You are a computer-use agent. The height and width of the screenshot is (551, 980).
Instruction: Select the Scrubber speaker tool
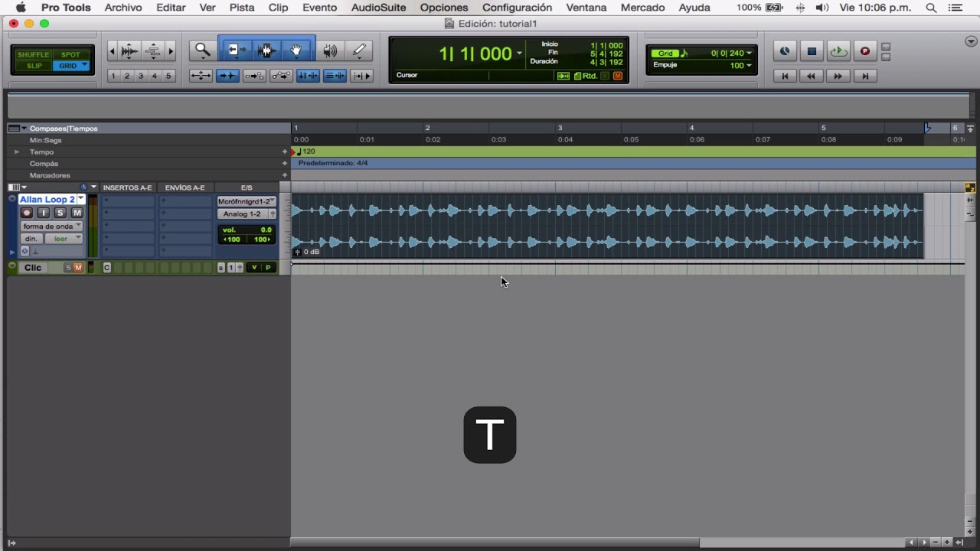(x=330, y=51)
